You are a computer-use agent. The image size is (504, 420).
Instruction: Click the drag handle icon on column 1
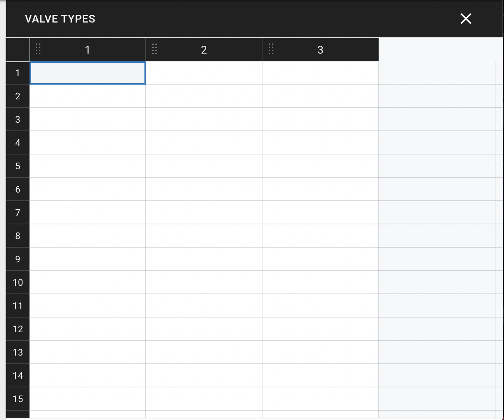pyautogui.click(x=38, y=49)
